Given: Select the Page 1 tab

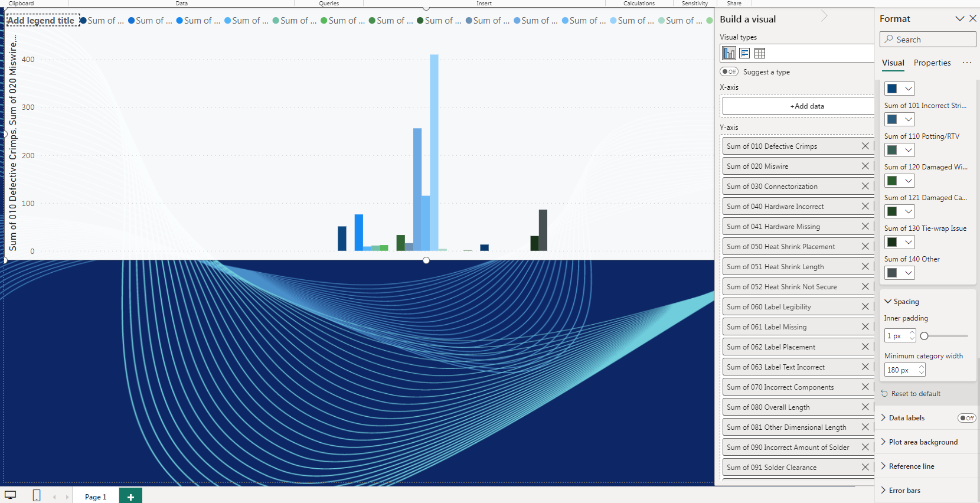Looking at the screenshot, I should click(96, 497).
